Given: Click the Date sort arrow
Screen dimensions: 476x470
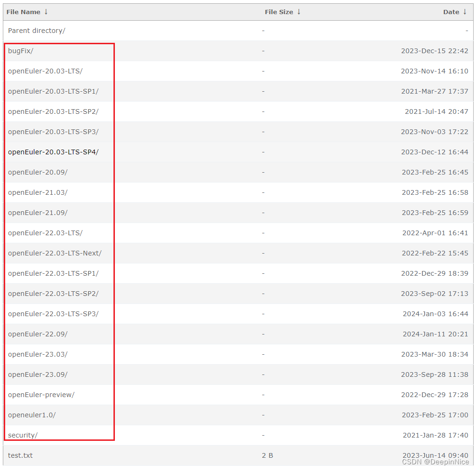Looking at the screenshot, I should click(465, 12).
